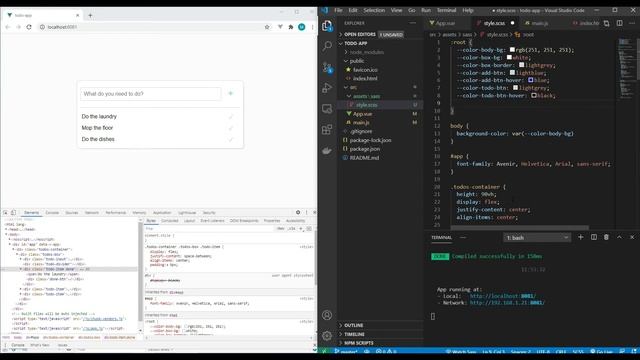Screen dimensions: 640x360
Task: Click the black color swatch on line 8
Action: coord(534,96)
